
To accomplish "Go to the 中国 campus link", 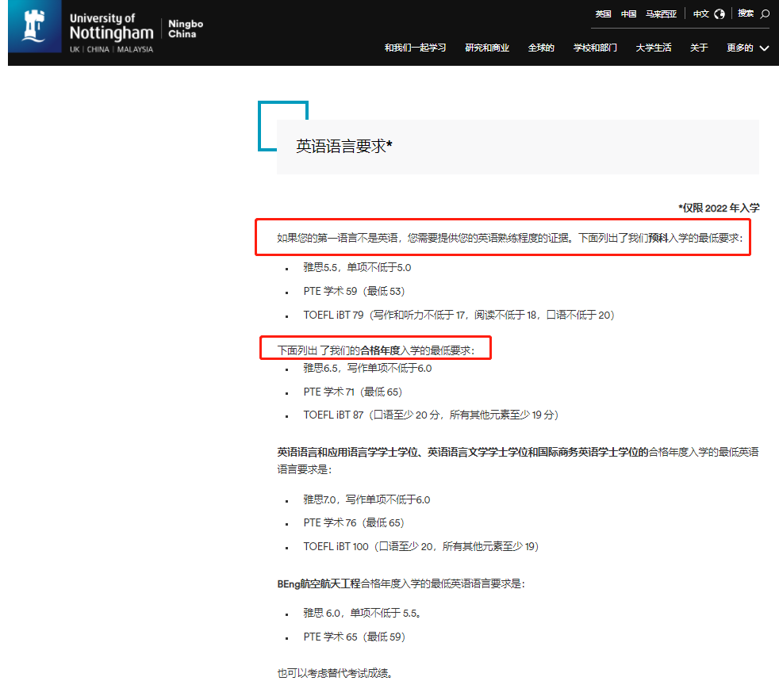I will point(628,14).
